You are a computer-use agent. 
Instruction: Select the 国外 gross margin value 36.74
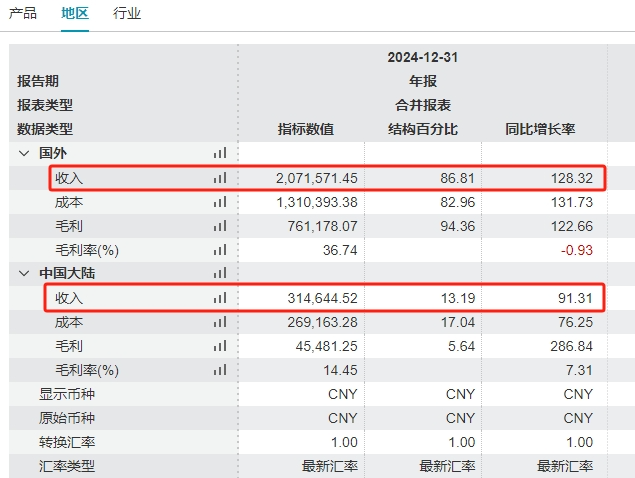tap(340, 250)
